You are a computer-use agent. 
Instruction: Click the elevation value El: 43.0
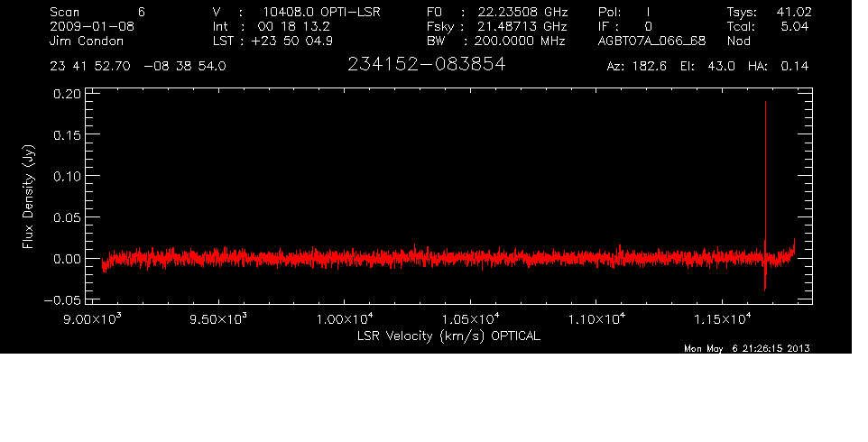click(x=708, y=67)
